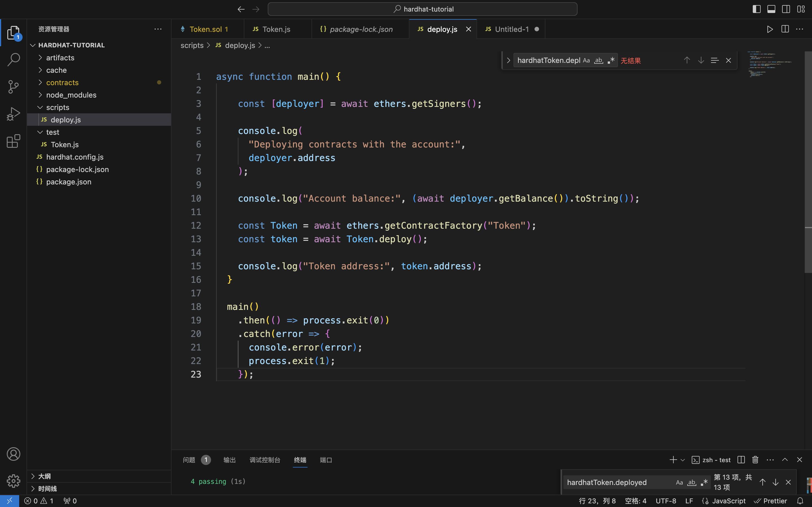Click the Run Code play icon
Viewport: 812px width, 507px height.
(x=770, y=29)
